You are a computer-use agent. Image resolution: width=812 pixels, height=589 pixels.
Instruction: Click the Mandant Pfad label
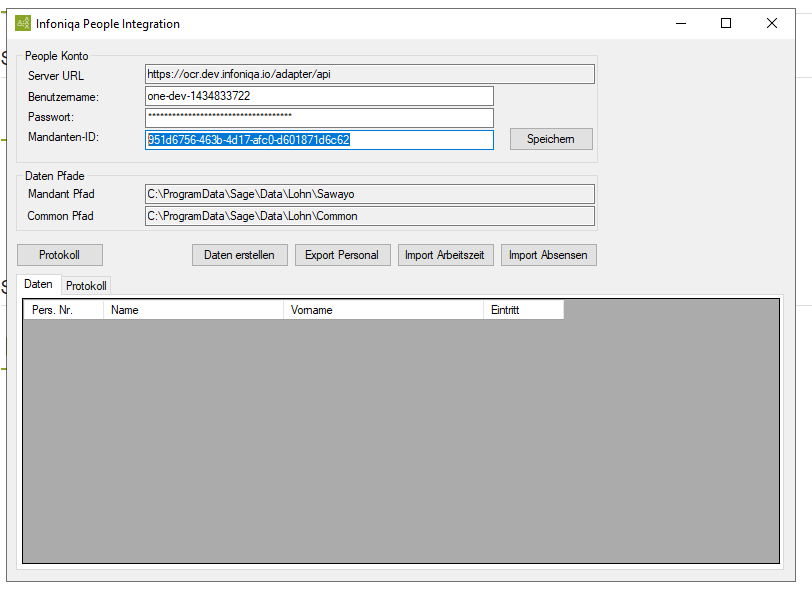pos(61,194)
